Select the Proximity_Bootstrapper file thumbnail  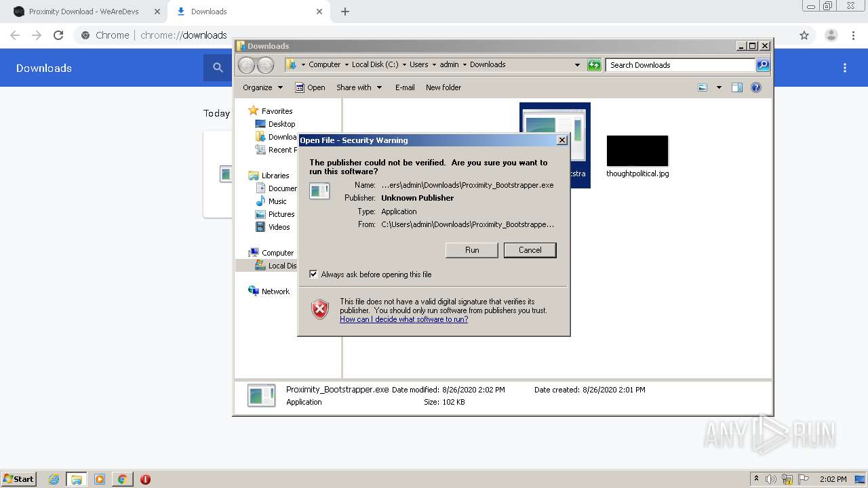coord(555,145)
